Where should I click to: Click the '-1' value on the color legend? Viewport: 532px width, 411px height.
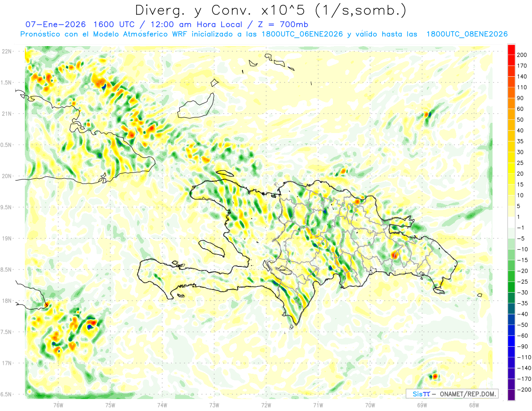(521, 227)
